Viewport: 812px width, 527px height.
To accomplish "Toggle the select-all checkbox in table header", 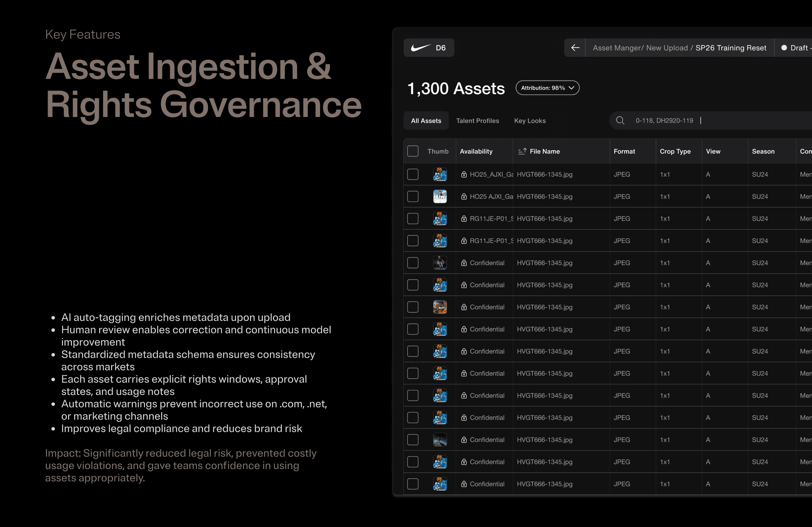I will [413, 151].
